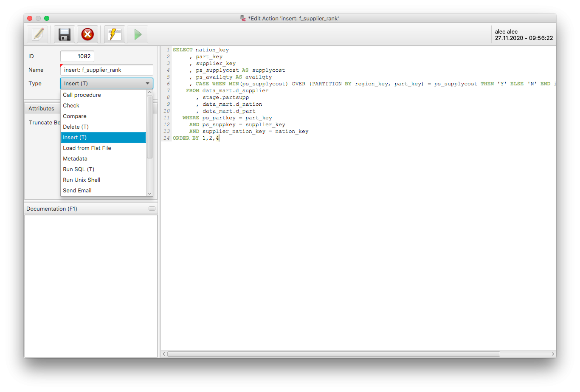580x392 pixels.
Task: Pick 'Compare' action type
Action: [74, 116]
